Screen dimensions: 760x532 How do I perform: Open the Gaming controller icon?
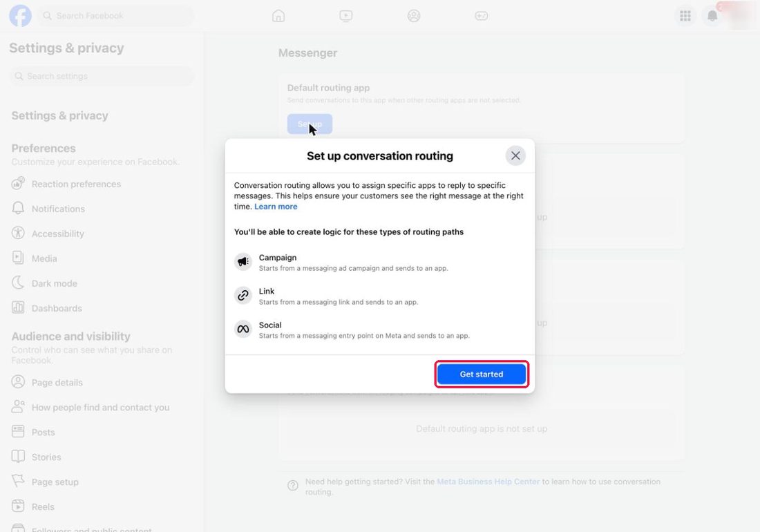pyautogui.click(x=482, y=16)
